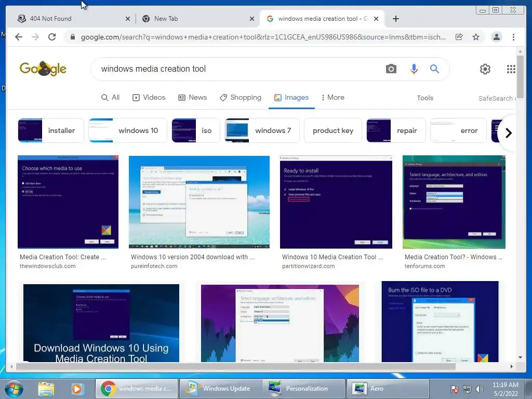Filter images by iso chip
This screenshot has width=532, height=399.
click(196, 130)
